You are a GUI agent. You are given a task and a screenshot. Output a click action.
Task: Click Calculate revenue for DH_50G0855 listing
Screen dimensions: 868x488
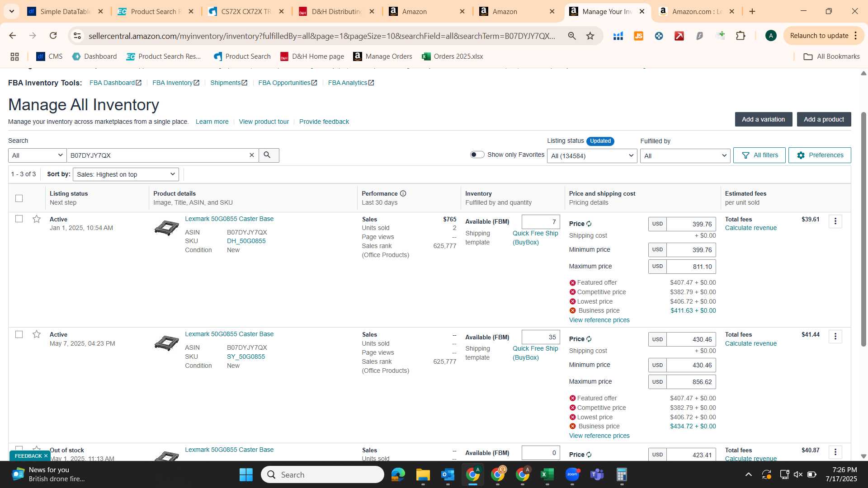point(750,228)
